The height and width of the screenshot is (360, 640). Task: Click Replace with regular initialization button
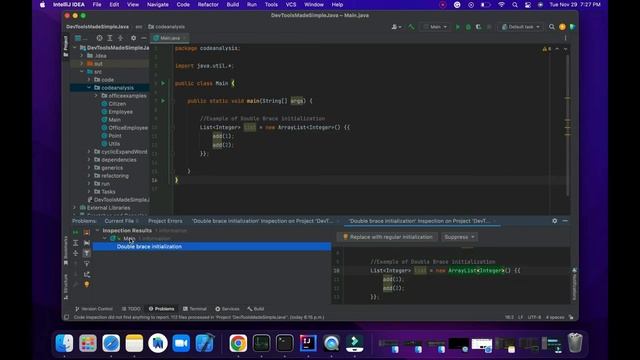click(x=387, y=237)
